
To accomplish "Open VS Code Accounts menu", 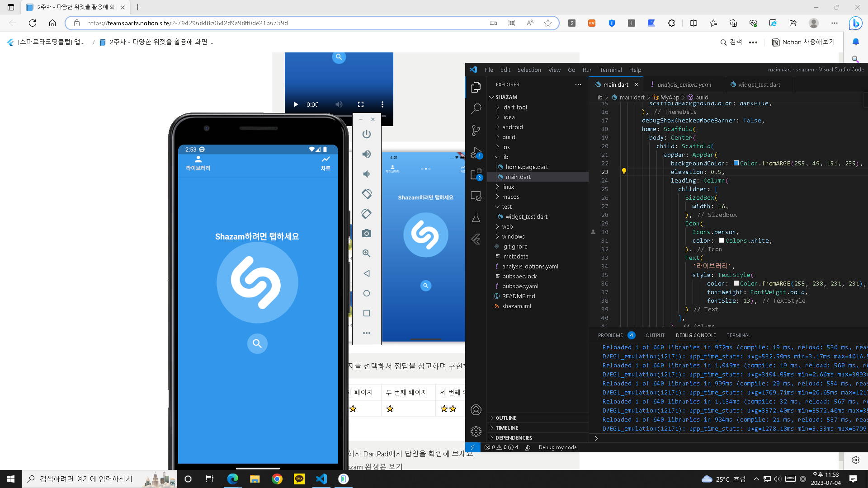I will click(x=476, y=410).
